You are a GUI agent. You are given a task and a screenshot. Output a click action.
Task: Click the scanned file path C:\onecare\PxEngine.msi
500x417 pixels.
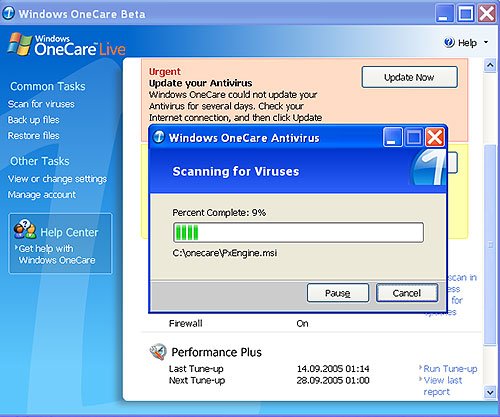tap(225, 253)
